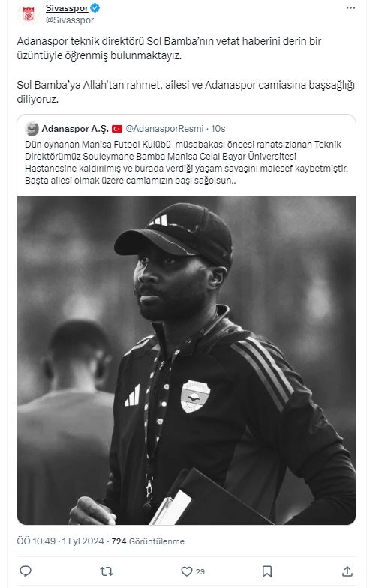Click the retweet icon
Screen dimensions: 370x588
point(107,571)
